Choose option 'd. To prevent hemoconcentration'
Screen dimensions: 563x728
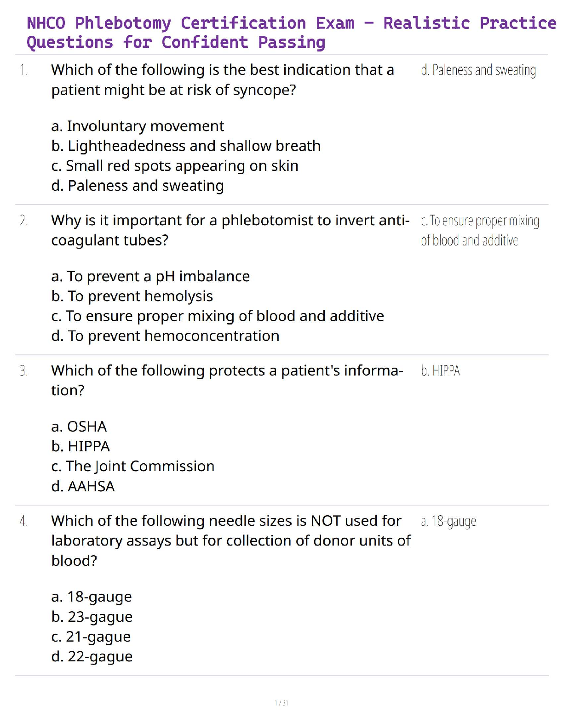[x=165, y=336]
